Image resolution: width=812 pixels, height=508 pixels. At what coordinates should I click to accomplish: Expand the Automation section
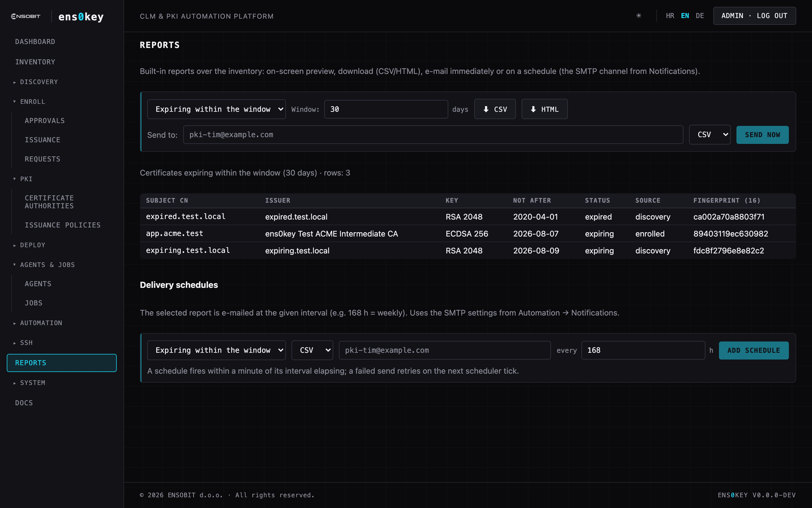click(37, 323)
